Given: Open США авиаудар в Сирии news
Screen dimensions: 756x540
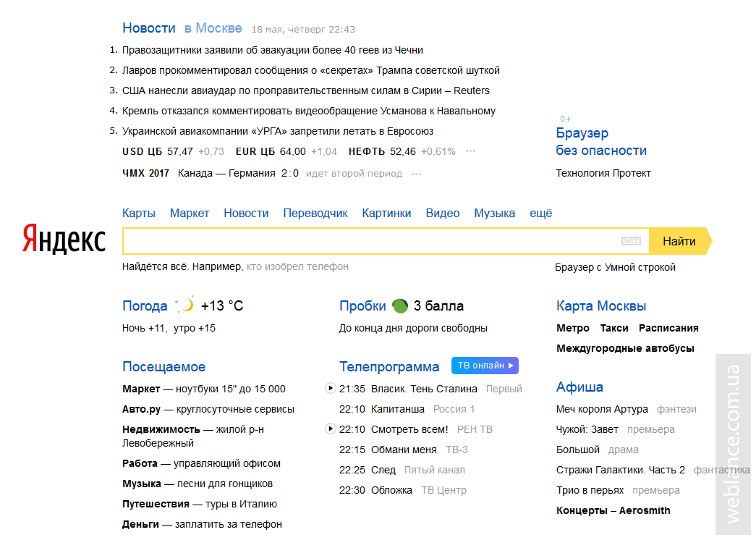Looking at the screenshot, I should pyautogui.click(x=306, y=90).
